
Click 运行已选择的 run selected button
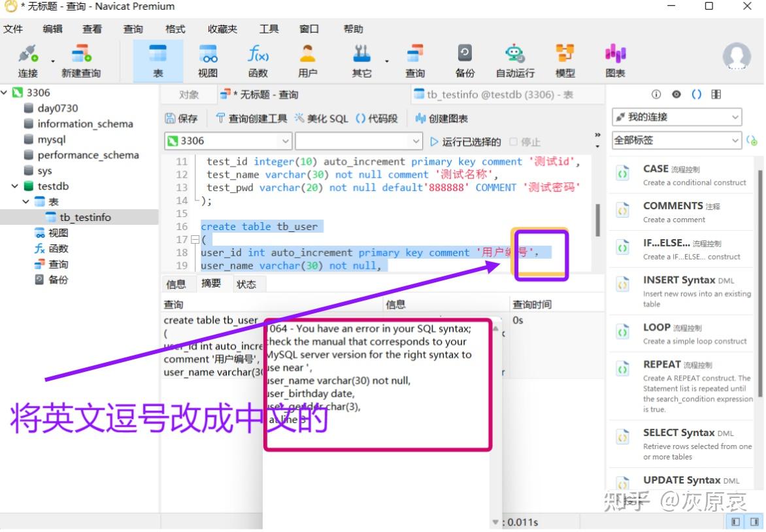tap(465, 142)
